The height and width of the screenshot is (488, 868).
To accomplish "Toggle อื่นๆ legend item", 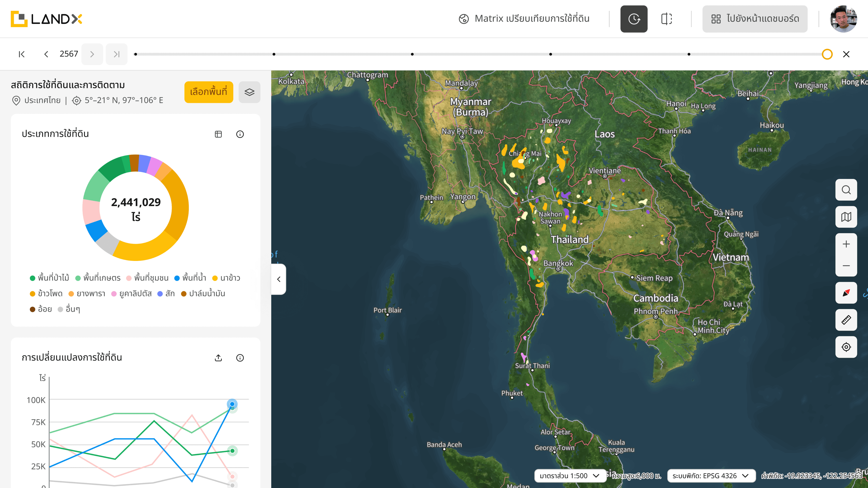I will tap(69, 309).
